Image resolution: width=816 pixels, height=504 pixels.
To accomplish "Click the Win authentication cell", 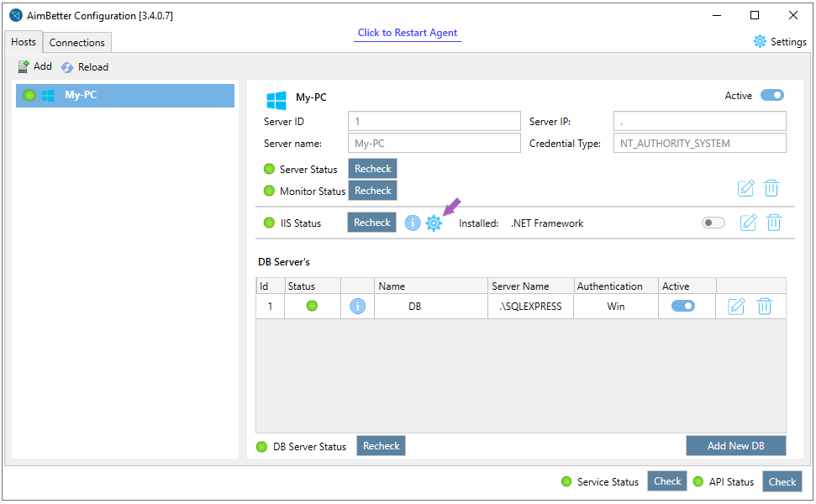I will click(616, 307).
